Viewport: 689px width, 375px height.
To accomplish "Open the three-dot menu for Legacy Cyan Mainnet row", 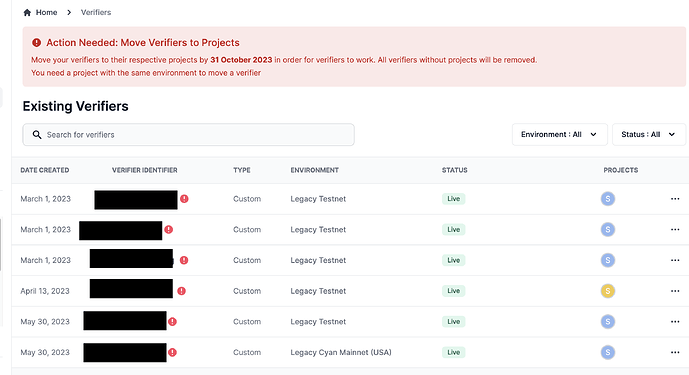I will pos(675,353).
